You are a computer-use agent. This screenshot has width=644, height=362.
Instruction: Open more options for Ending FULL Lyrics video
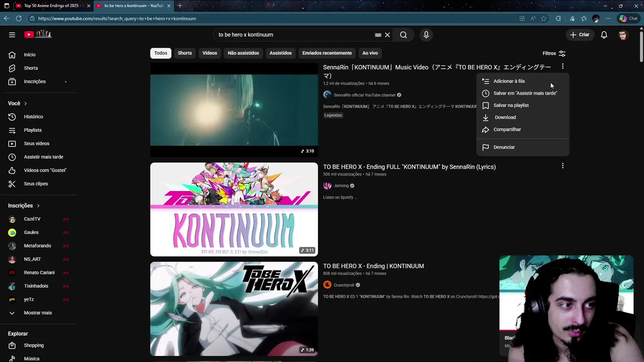pyautogui.click(x=562, y=166)
